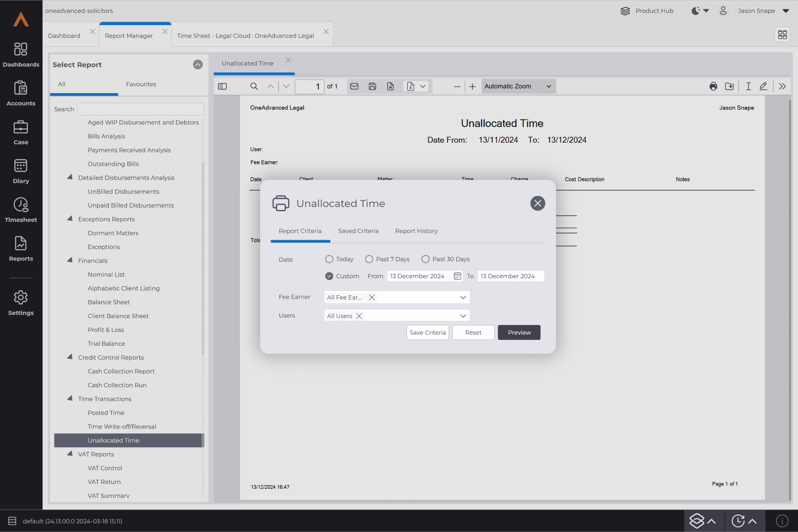Screen dimensions: 798x532
Task: Collapse the Time Transactions tree group
Action: (70, 398)
